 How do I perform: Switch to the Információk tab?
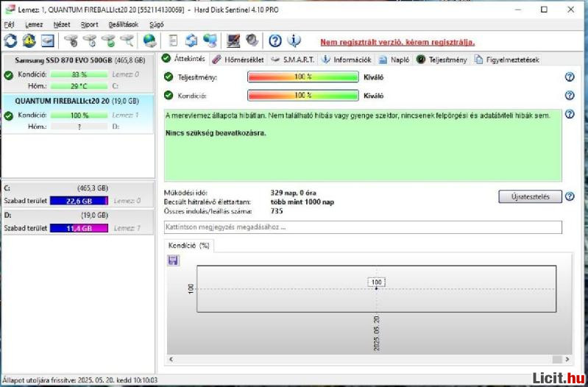[x=347, y=60]
